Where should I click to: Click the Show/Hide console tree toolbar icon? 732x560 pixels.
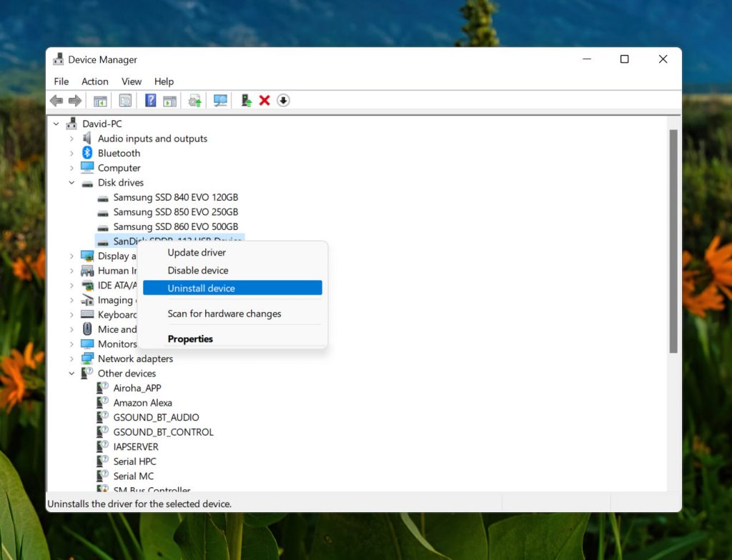click(100, 100)
